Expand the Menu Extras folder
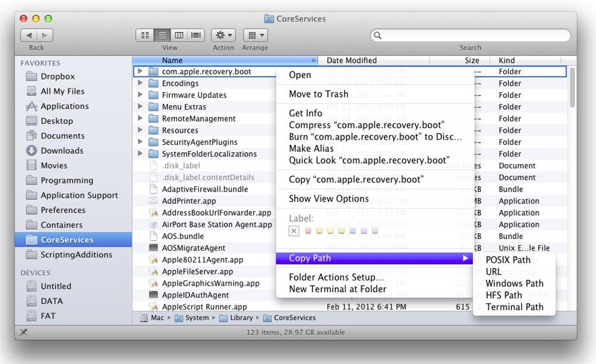 click(x=140, y=106)
